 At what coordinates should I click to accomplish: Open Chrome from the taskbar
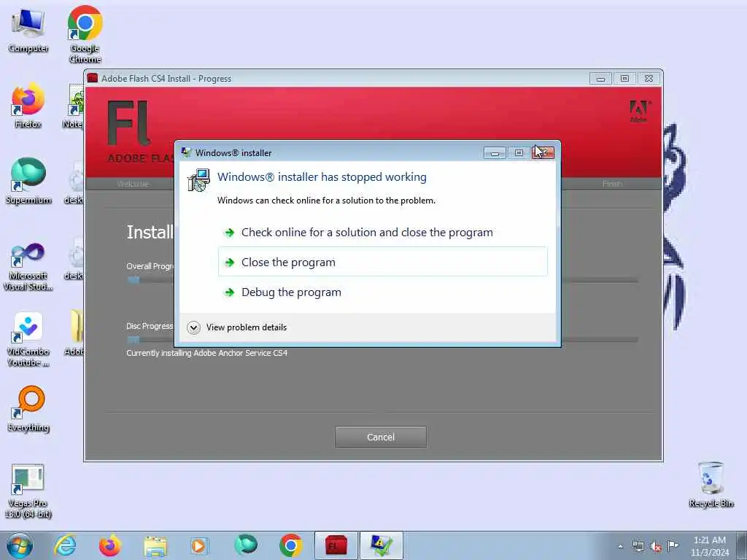(290, 545)
